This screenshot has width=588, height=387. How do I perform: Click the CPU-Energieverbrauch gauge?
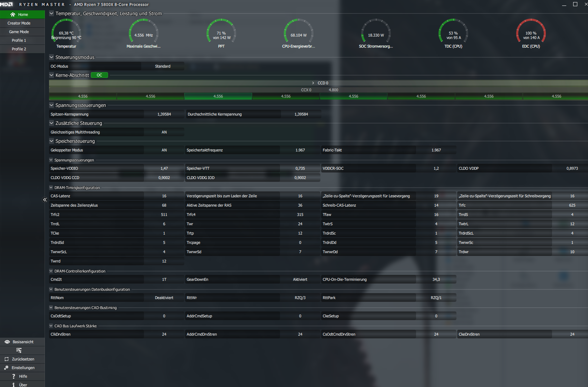coord(299,31)
